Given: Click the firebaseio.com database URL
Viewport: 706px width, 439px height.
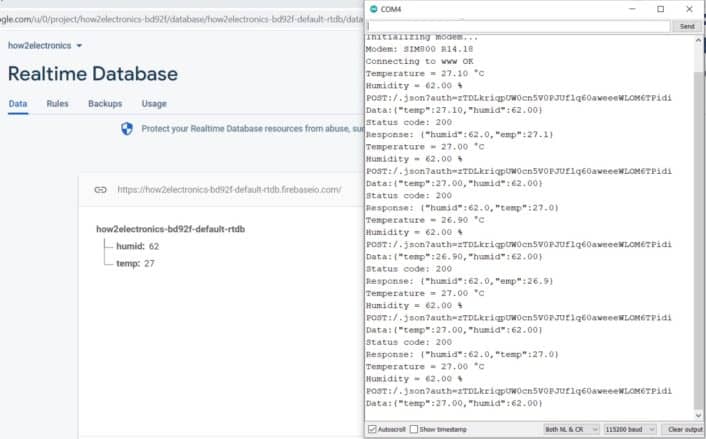Looking at the screenshot, I should click(229, 190).
